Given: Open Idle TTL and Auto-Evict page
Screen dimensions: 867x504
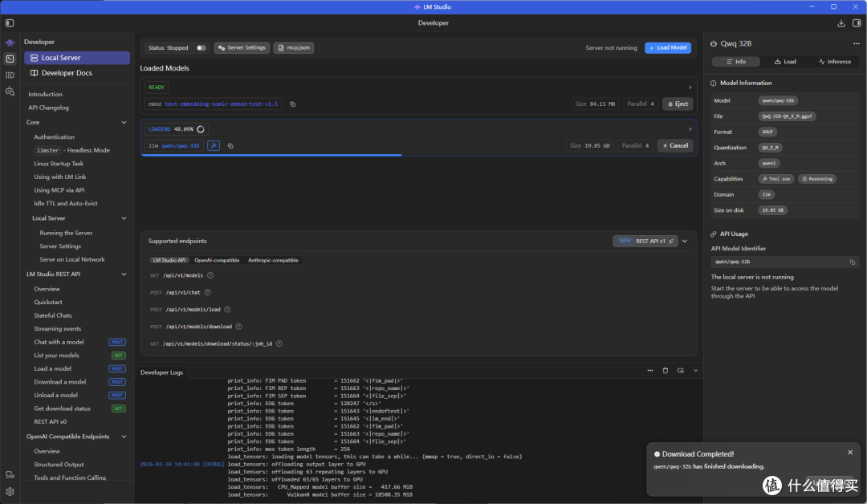Looking at the screenshot, I should coord(66,203).
